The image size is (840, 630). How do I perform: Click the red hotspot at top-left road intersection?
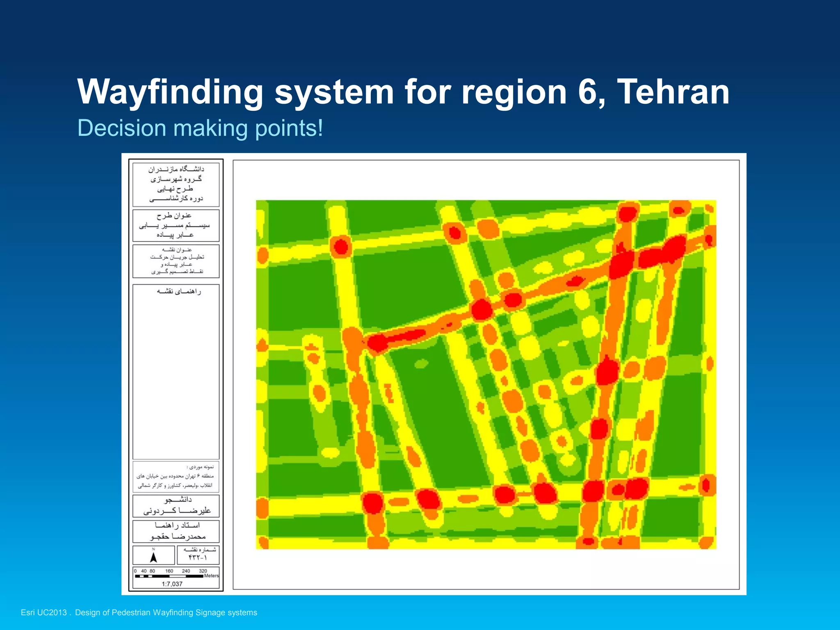tap(341, 247)
